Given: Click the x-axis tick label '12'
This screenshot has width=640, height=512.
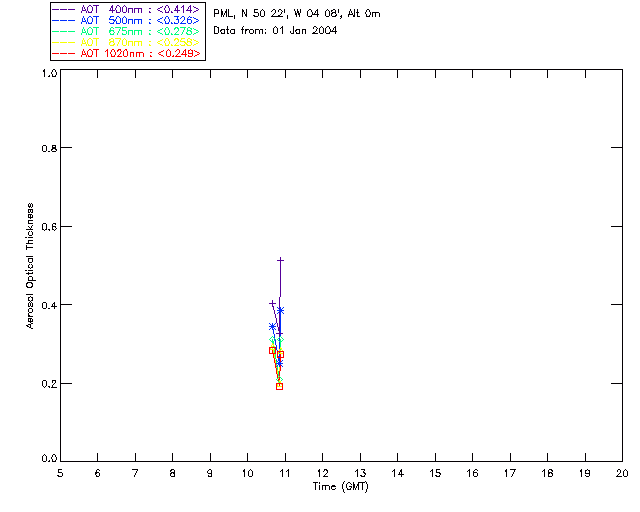Looking at the screenshot, I should click(322, 473).
